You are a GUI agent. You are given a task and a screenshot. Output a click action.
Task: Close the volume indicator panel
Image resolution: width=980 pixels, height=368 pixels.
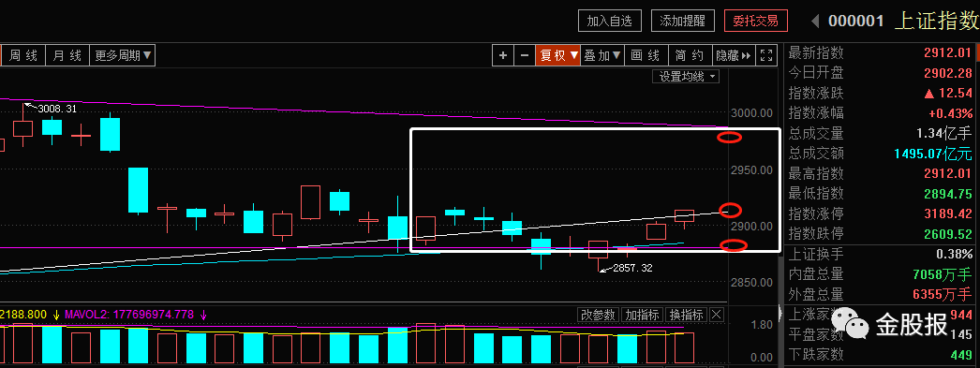point(717,315)
